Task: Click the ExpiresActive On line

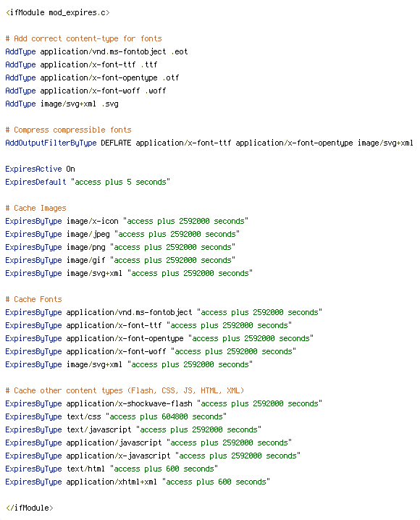Action: [x=40, y=169]
